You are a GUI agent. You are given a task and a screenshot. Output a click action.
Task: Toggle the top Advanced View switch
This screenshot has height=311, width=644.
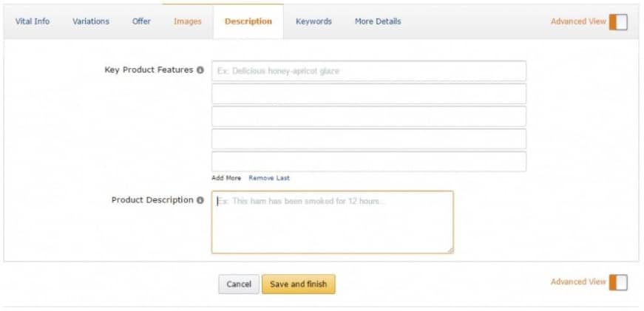click(618, 21)
